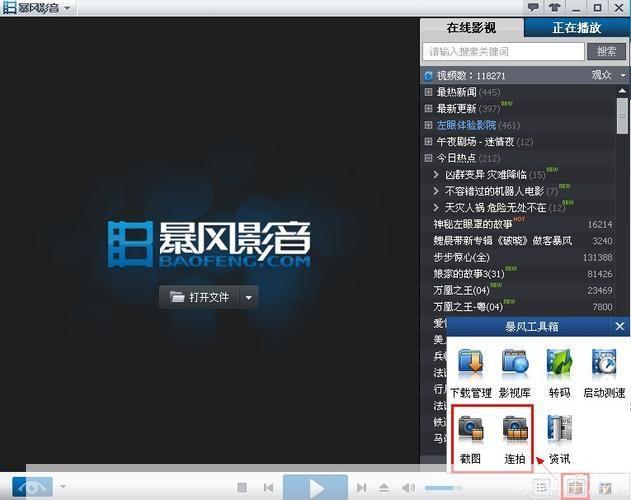Image resolution: width=631 pixels, height=500 pixels.
Task: Expand 天灾人祸 危险无处不在 sublist
Action: [436, 207]
